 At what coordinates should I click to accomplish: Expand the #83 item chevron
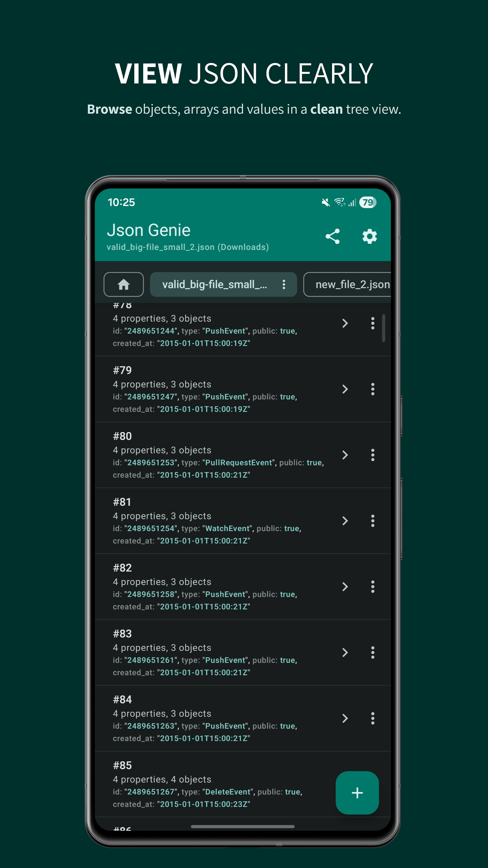coord(345,653)
